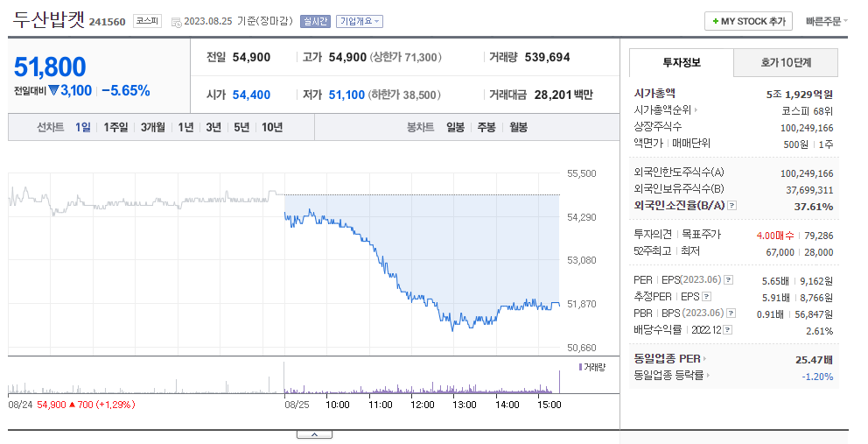
Task: Click the 고가 value 54,900
Action: [x=347, y=57]
